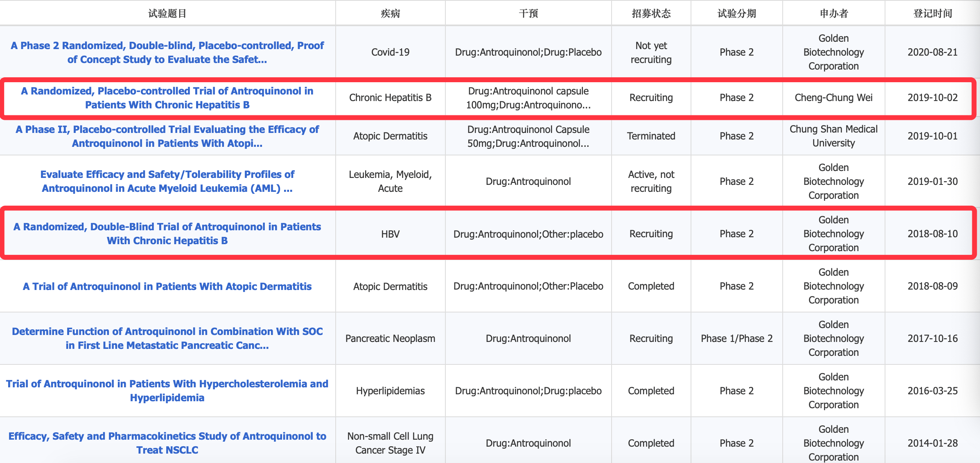Select the Covid-19 disease cell
The height and width of the screenshot is (463, 980).
coord(390,52)
